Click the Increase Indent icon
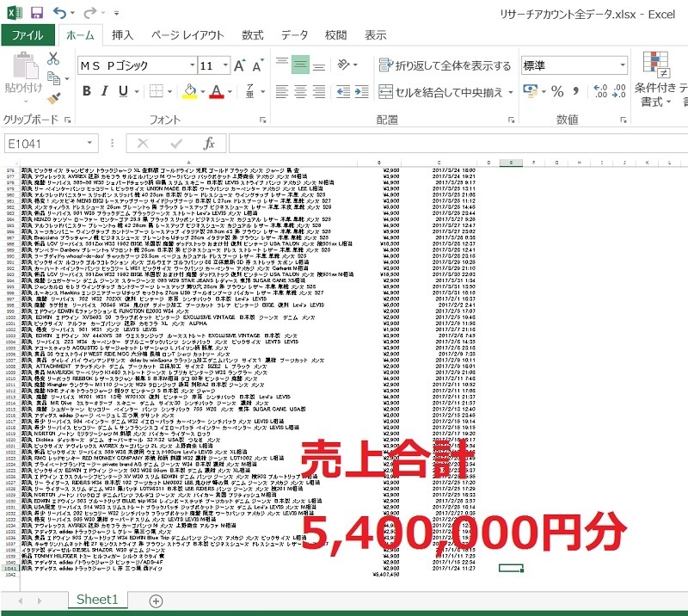The width and height of the screenshot is (688, 616). [361, 92]
